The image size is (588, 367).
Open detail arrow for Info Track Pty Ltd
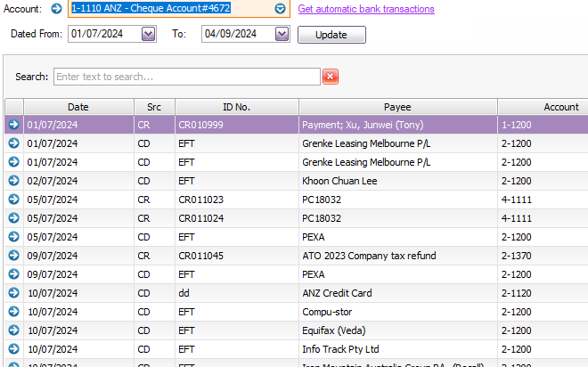pos(14,349)
